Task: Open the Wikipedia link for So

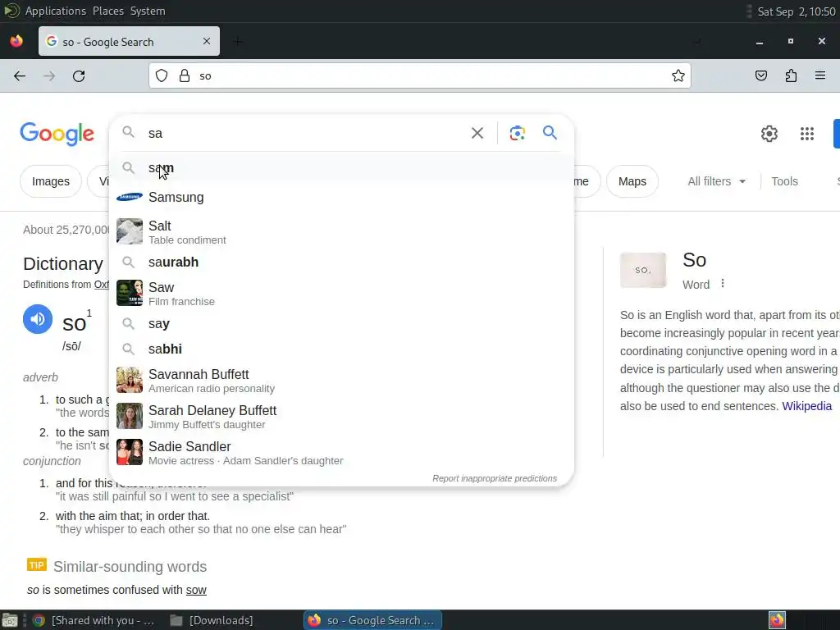Action: (x=807, y=406)
